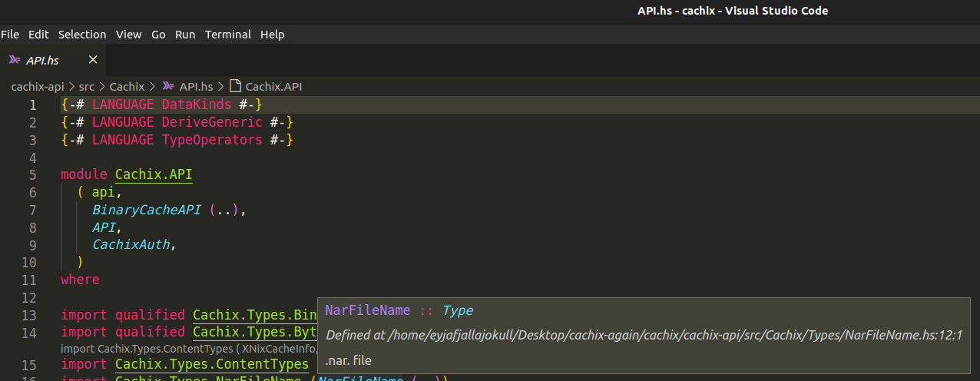Click BinaryCacheAPI export entry
Viewport: 980px width, 381px height.
146,210
